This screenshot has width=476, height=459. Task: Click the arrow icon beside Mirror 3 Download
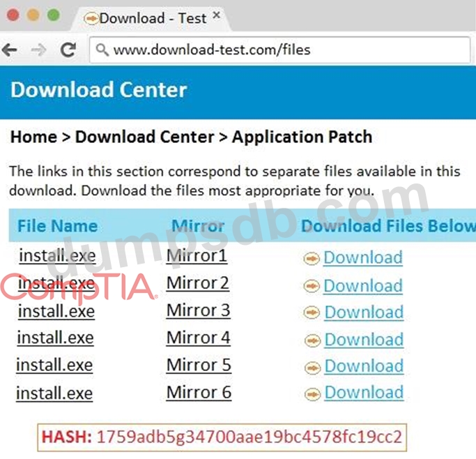coord(312,313)
